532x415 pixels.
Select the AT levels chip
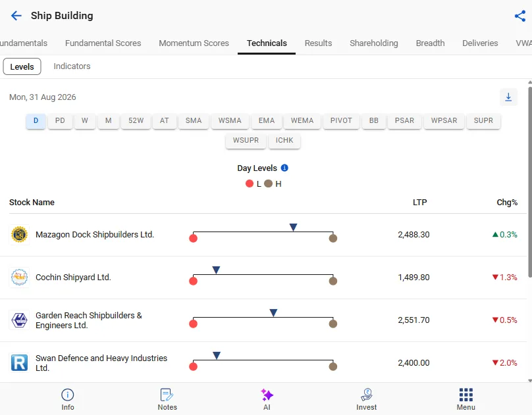point(165,120)
